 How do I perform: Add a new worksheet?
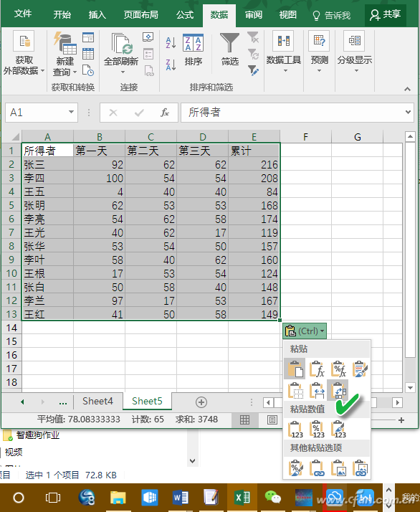click(x=201, y=402)
